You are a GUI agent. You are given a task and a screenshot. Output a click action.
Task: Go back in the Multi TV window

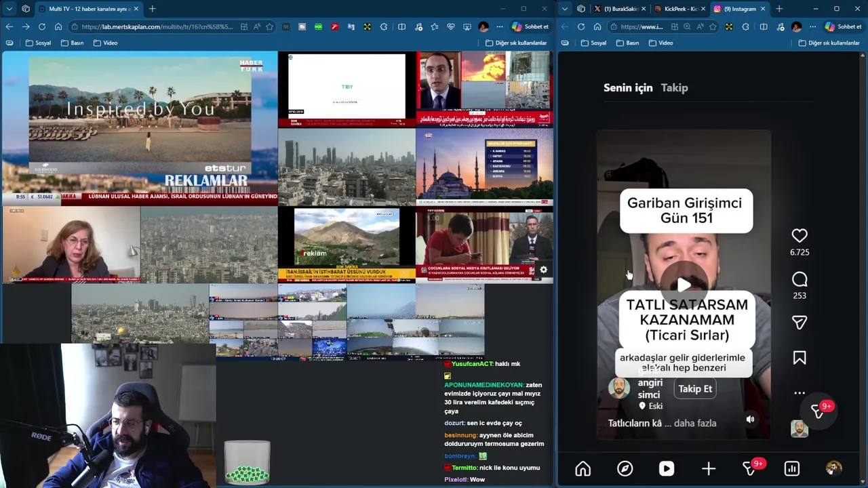pyautogui.click(x=9, y=26)
